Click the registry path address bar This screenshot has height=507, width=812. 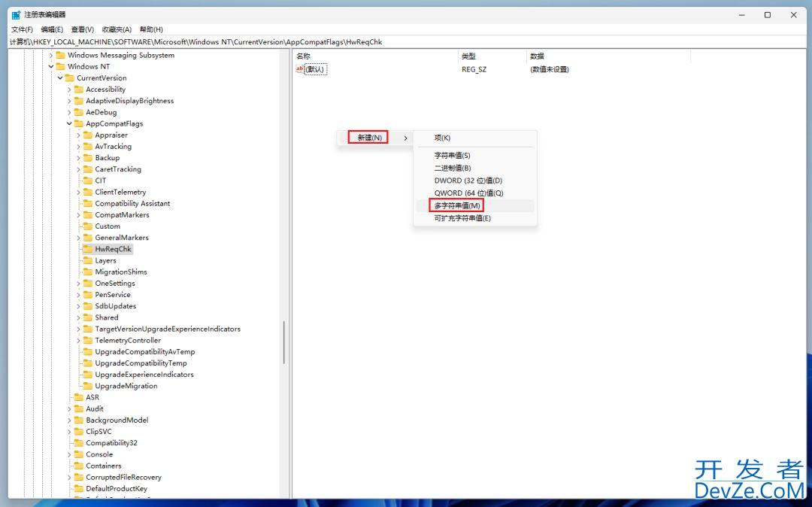pyautogui.click(x=406, y=42)
